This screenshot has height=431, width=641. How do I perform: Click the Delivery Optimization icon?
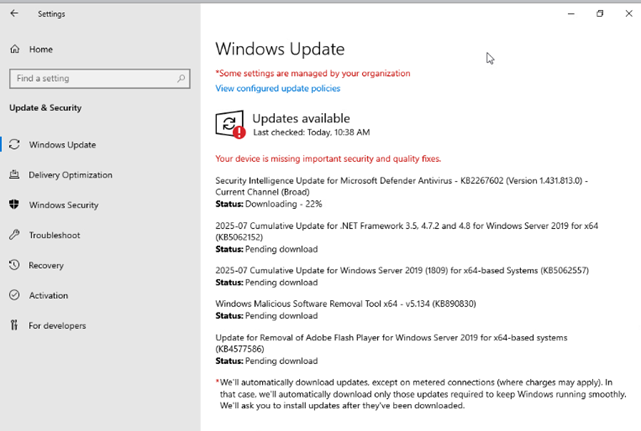(14, 175)
